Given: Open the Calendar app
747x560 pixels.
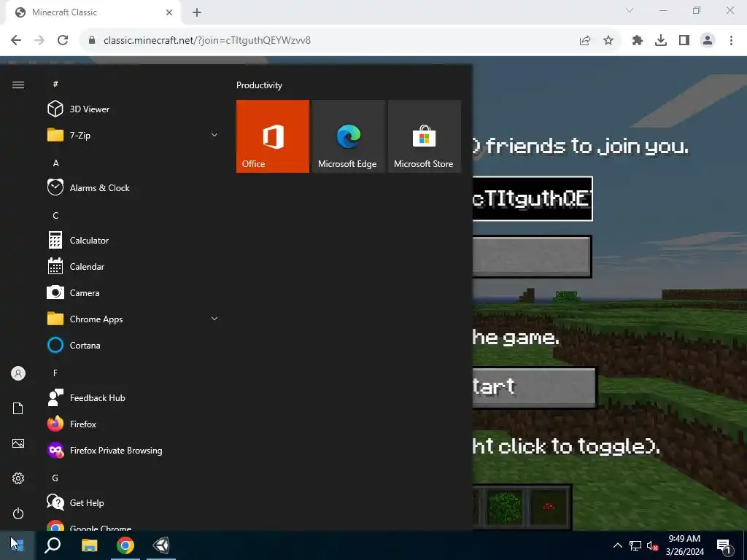Looking at the screenshot, I should pyautogui.click(x=133, y=267).
